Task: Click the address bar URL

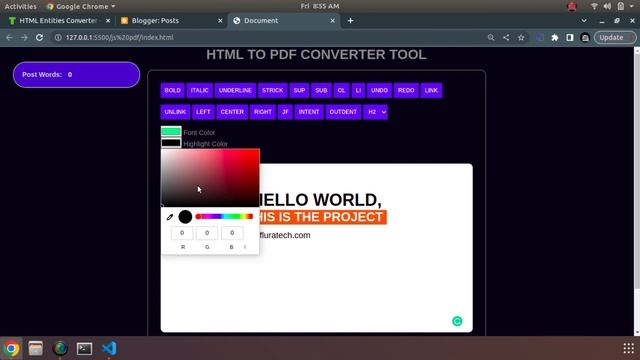Action: [119, 37]
